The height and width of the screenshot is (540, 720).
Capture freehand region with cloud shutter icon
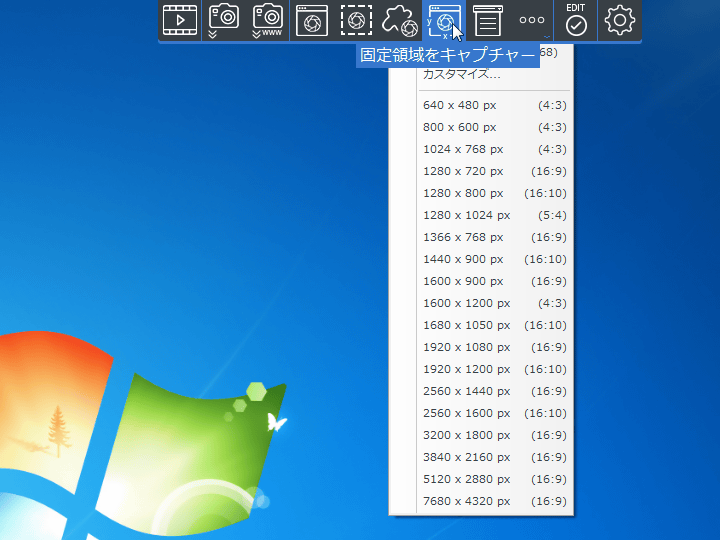[400, 20]
